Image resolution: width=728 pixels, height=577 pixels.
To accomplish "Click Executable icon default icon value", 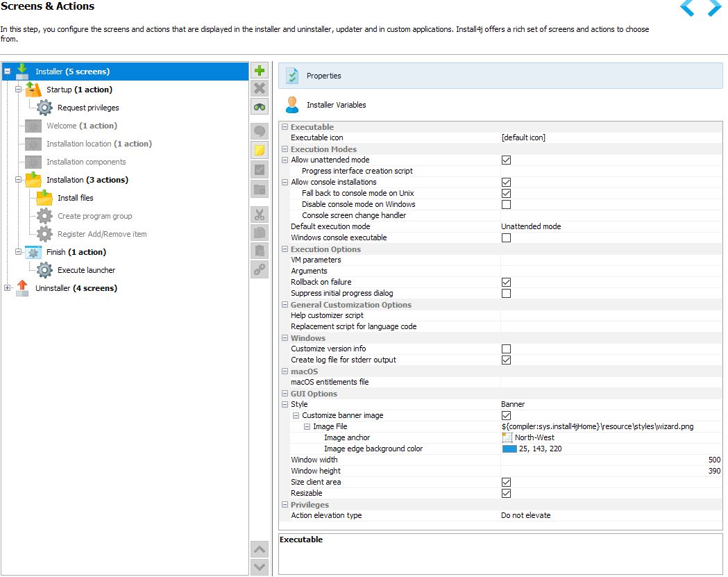I will [x=523, y=137].
